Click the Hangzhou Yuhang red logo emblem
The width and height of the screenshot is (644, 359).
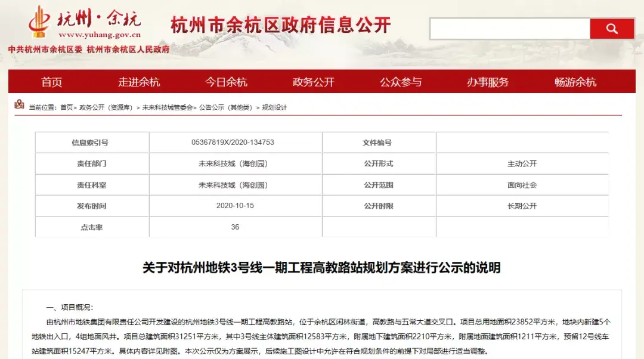point(39,20)
